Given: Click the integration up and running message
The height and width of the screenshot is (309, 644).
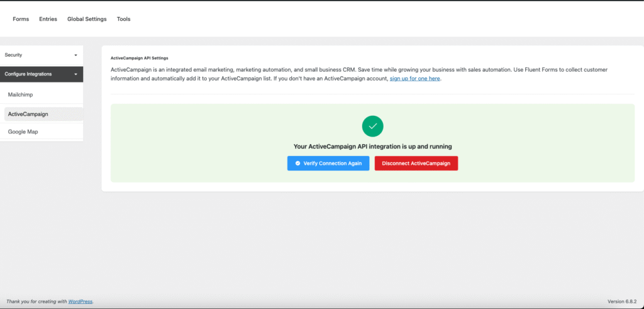Looking at the screenshot, I should pyautogui.click(x=372, y=146).
